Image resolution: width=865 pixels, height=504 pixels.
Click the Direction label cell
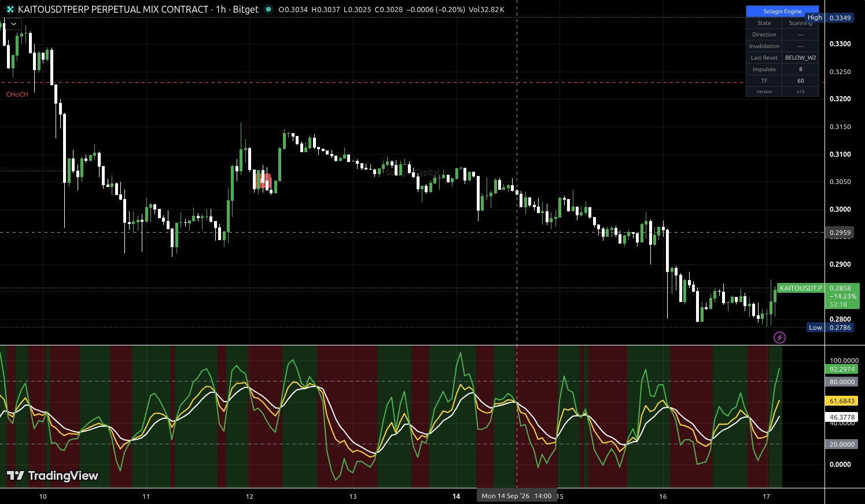[764, 35]
